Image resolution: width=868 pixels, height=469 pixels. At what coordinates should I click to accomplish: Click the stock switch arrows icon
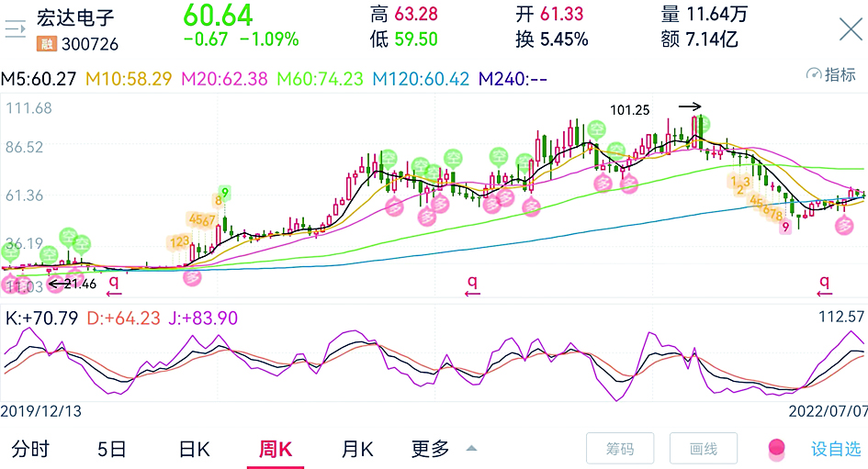coord(16,28)
